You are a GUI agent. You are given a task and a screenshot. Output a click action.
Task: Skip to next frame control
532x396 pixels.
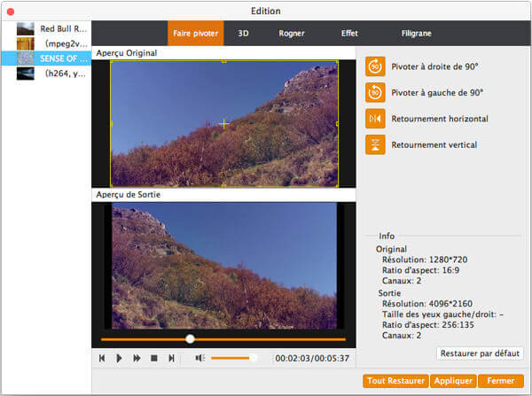click(171, 358)
